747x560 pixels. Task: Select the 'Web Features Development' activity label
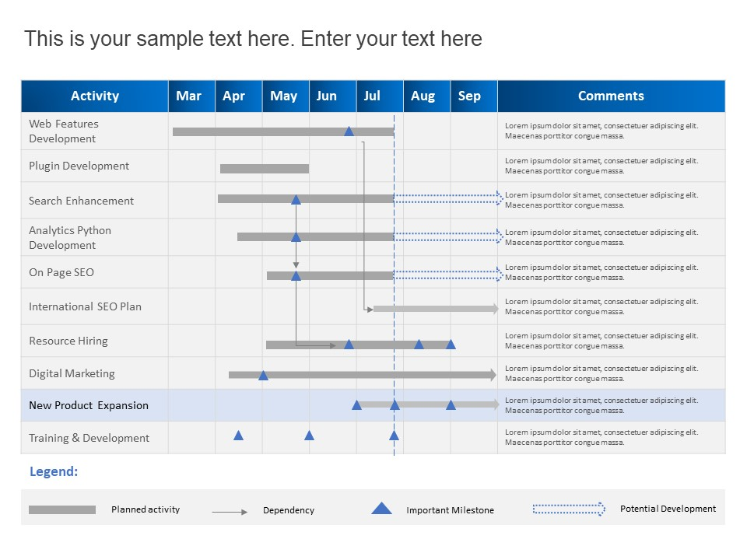[64, 131]
